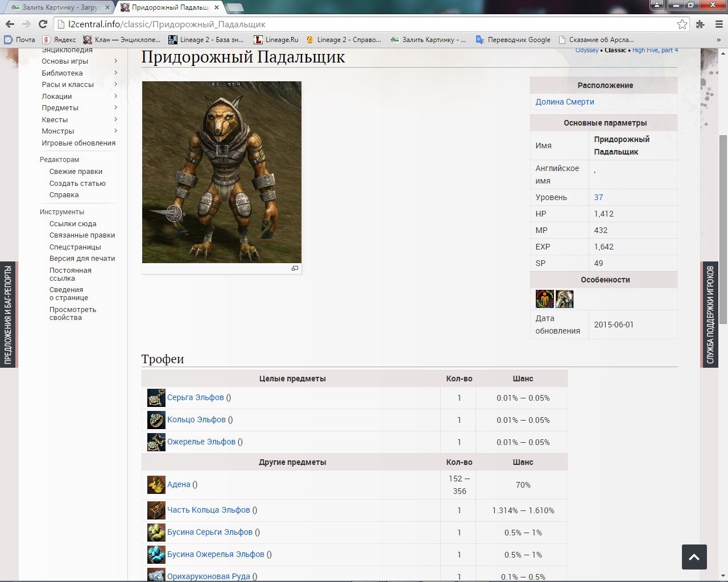728x582 pixels.
Task: Expand the Локации submenu
Action: tap(115, 96)
